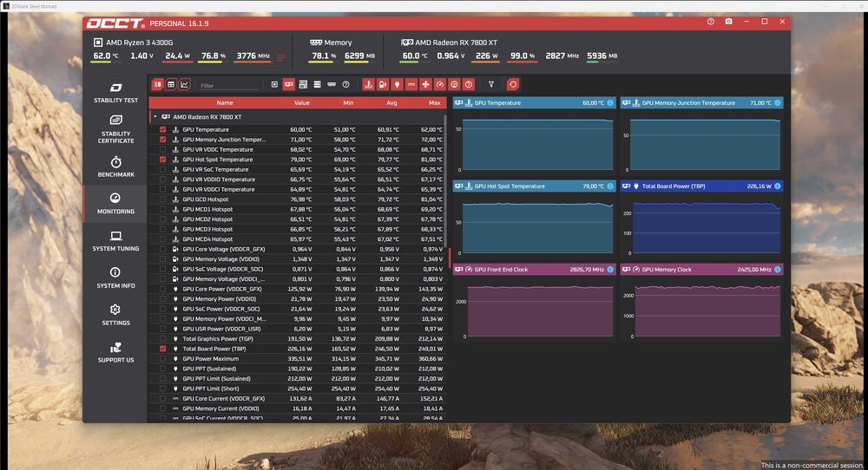This screenshot has width=868, height=470.
Task: Sort sensors by the Value column header
Action: coord(302,103)
